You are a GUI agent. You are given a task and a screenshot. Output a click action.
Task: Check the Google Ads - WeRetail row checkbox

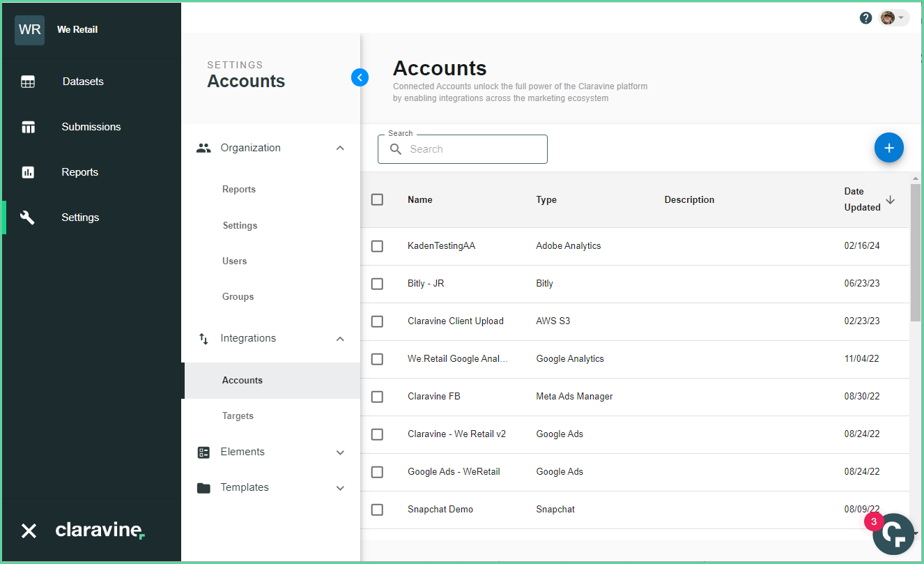[x=377, y=472]
